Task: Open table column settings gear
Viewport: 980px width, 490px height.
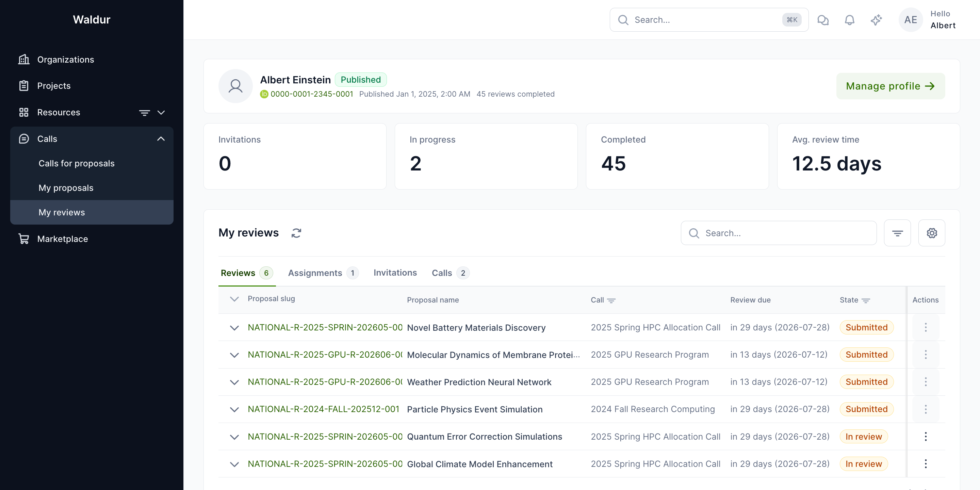Action: (x=932, y=233)
